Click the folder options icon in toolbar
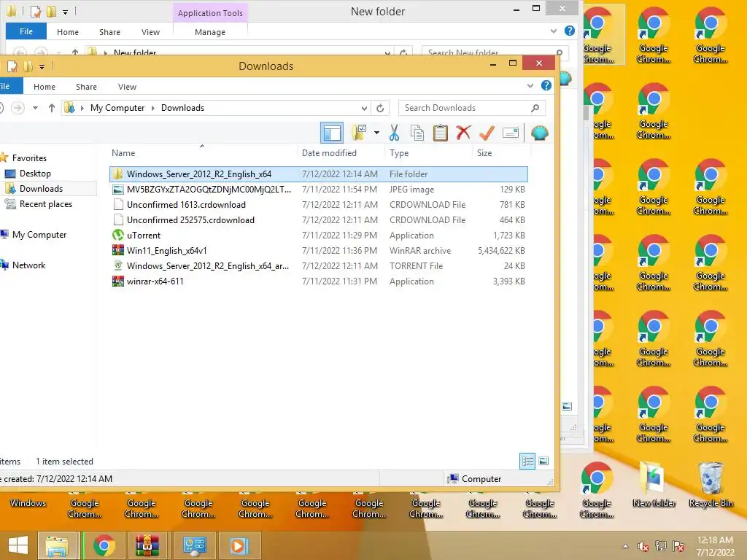The height and width of the screenshot is (560, 747). (x=359, y=133)
